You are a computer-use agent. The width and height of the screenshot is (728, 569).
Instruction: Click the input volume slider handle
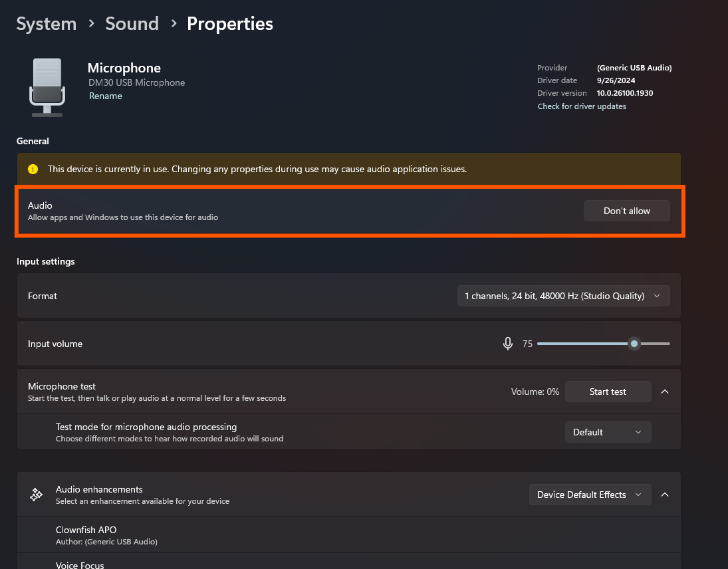coord(634,344)
